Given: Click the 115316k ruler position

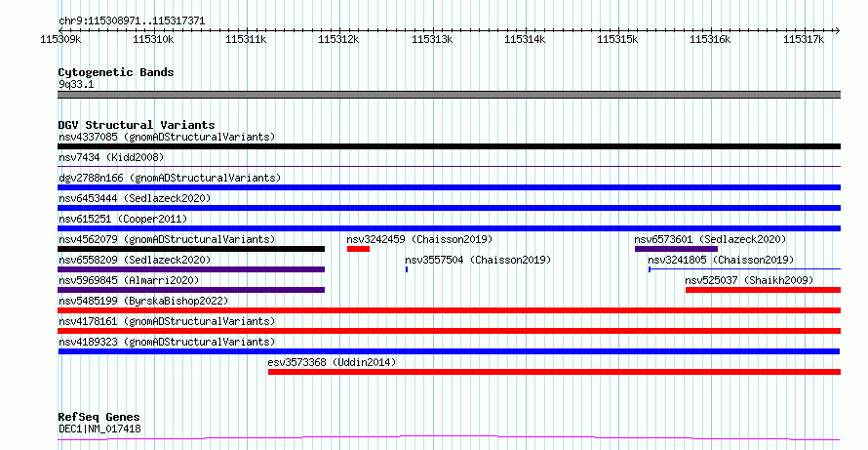Looking at the screenshot, I should [710, 39].
